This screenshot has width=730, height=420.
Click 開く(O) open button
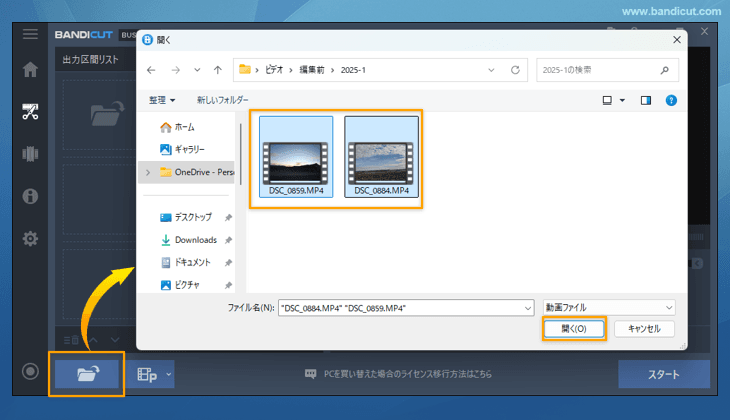pyautogui.click(x=574, y=329)
